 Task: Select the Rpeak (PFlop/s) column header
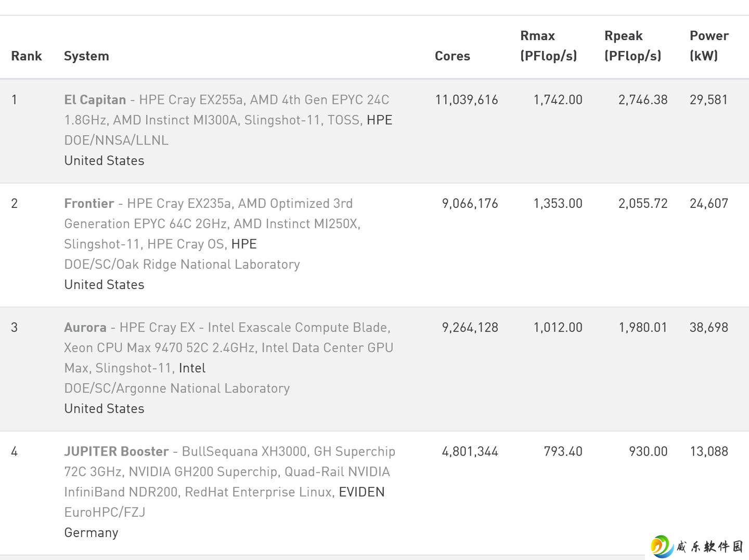(632, 46)
